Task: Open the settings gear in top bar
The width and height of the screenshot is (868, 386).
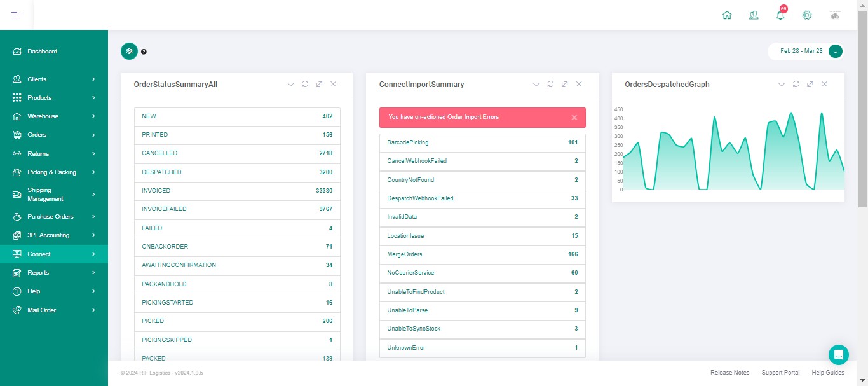Action: tap(807, 15)
